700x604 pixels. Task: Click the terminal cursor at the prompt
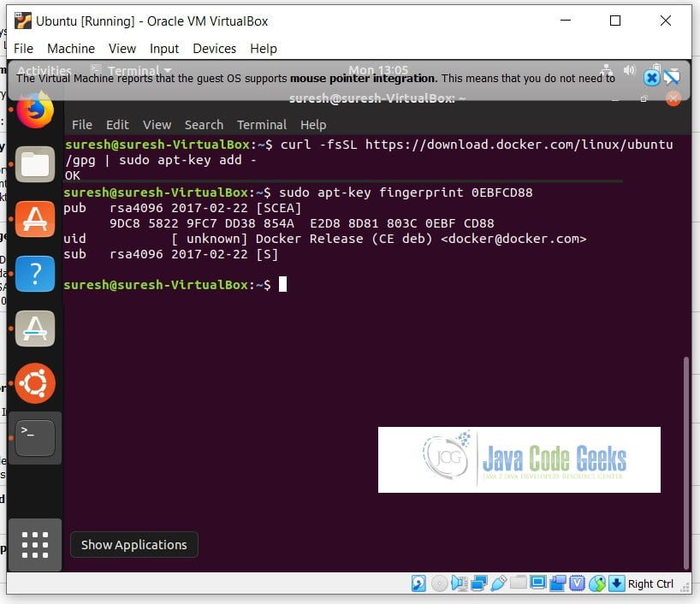point(282,284)
